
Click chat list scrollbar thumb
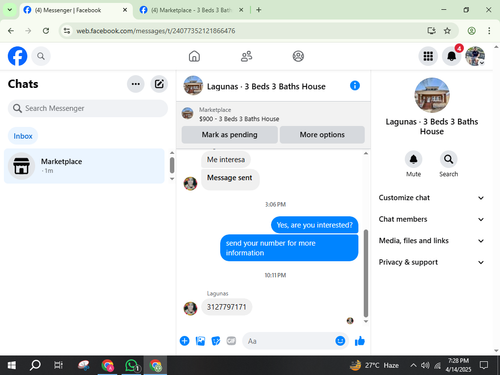172,165
